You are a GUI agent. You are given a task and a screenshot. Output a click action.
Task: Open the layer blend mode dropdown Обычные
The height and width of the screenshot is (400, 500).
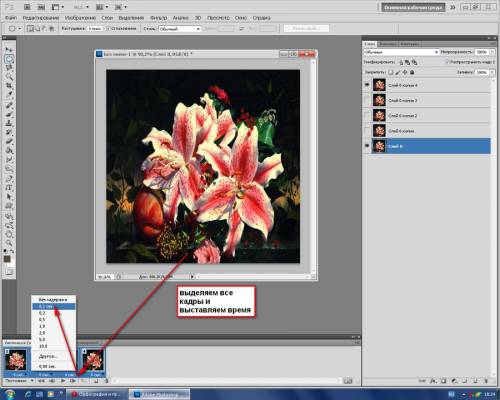point(401,52)
